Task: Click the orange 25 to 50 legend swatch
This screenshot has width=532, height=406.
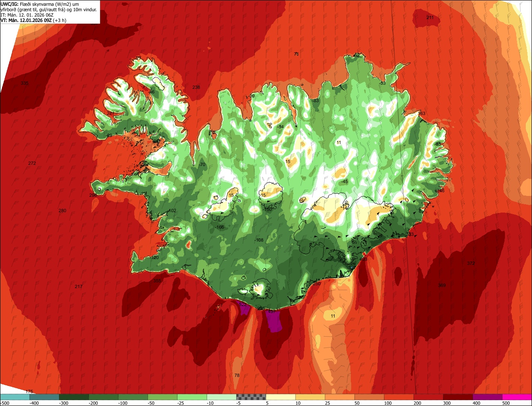Action: pos(340,397)
